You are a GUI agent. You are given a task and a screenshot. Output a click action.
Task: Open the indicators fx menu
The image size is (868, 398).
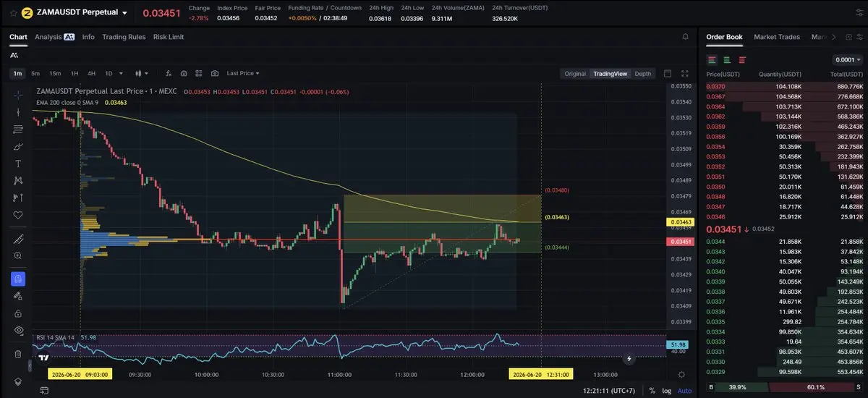[168, 73]
